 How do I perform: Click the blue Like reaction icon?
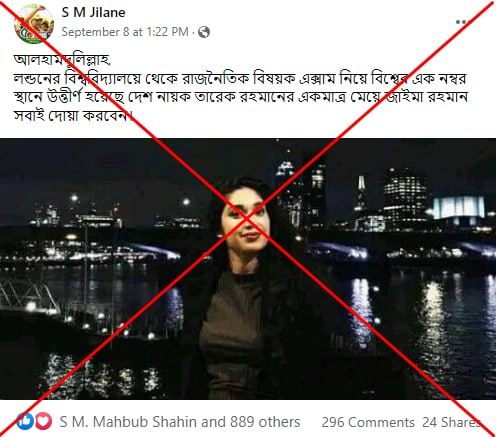25,421
